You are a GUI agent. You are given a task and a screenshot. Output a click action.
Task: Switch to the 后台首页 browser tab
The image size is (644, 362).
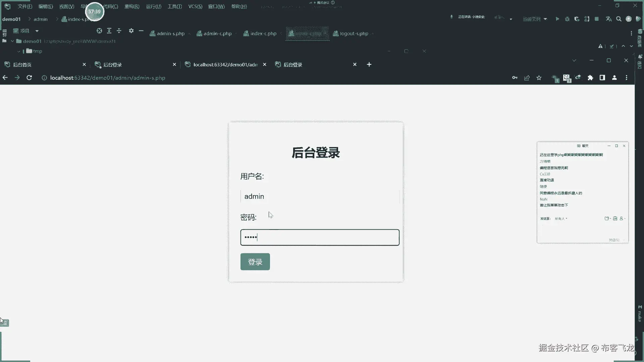[22, 65]
